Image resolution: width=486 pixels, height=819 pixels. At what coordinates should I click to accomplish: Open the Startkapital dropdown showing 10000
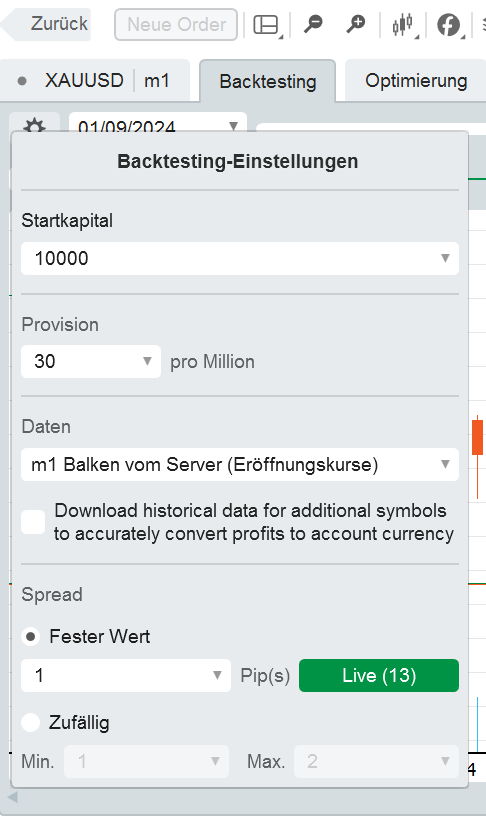(240, 258)
